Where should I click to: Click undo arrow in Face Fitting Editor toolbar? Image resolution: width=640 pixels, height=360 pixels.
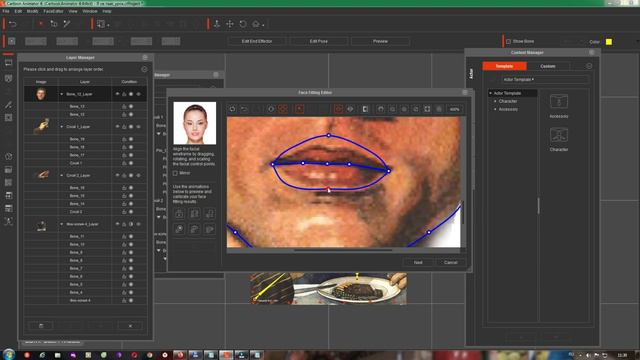pos(244,109)
